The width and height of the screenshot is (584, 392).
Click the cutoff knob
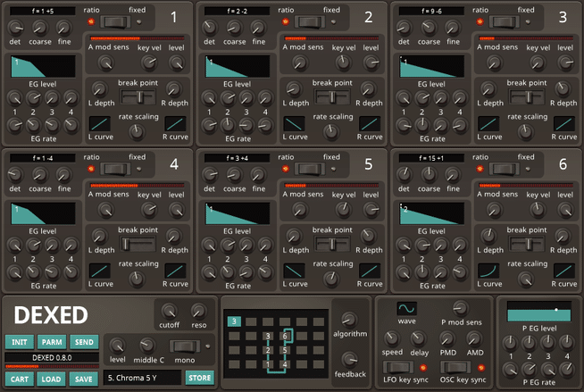169,312
